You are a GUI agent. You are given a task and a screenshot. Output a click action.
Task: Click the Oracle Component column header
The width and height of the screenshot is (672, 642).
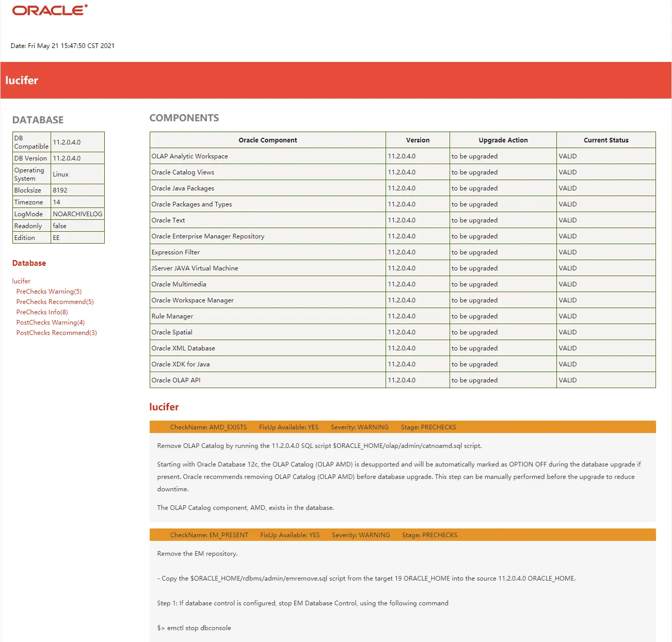click(267, 140)
